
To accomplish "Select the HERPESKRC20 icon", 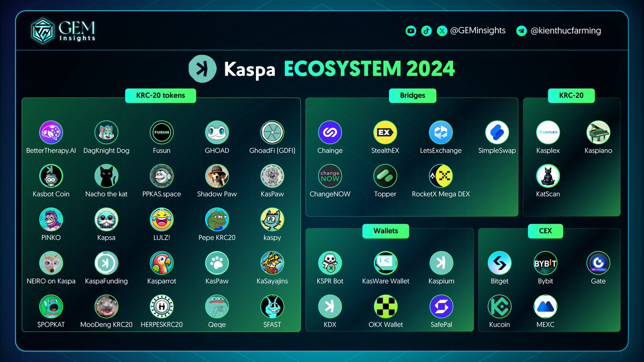I will point(162,306).
